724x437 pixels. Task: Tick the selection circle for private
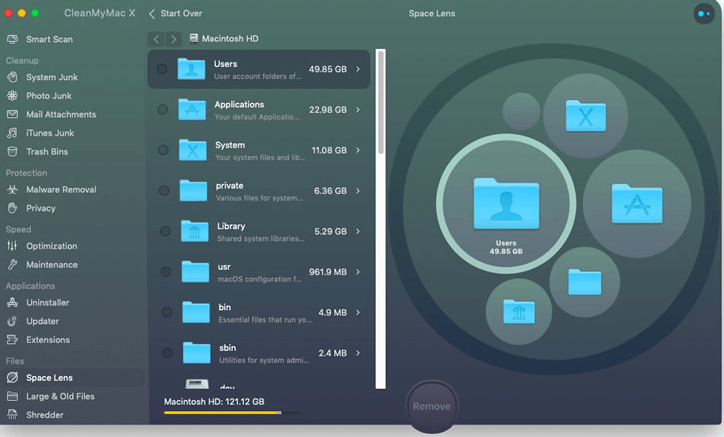tap(164, 190)
